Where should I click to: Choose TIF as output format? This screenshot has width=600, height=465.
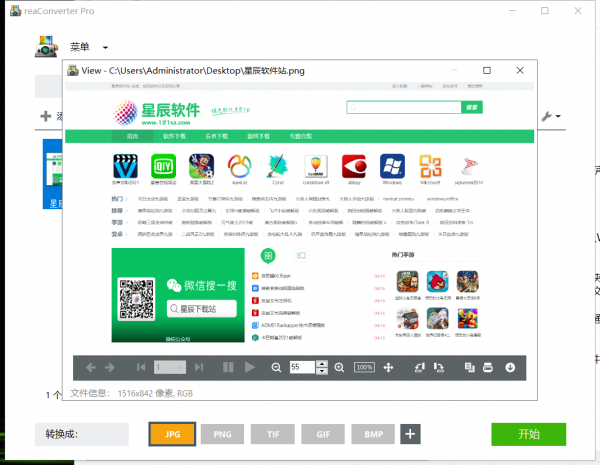273,434
